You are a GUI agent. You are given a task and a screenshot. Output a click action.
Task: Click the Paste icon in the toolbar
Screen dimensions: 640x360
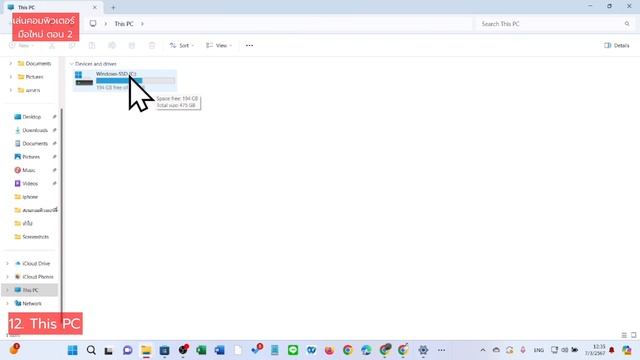pos(92,46)
